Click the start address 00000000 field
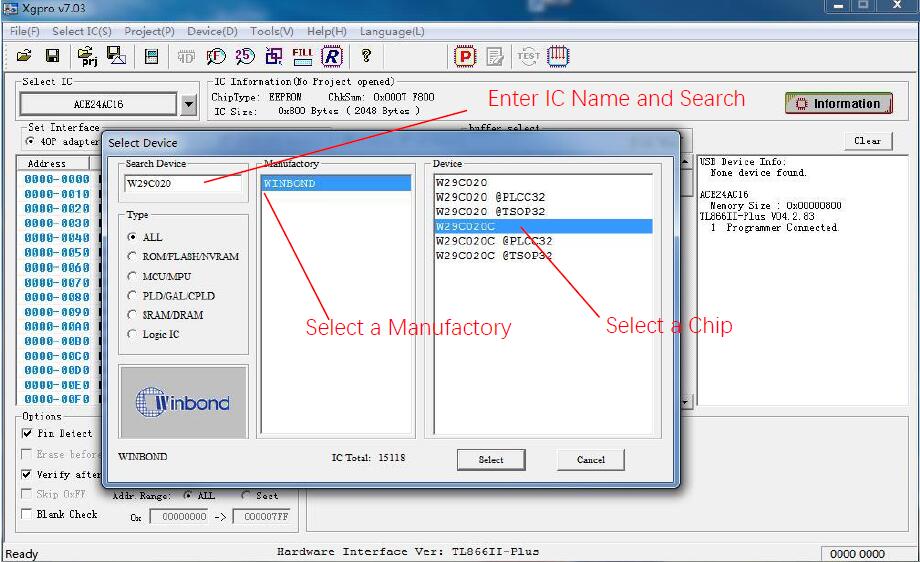Image resolution: width=920 pixels, height=562 pixels. pos(179,516)
